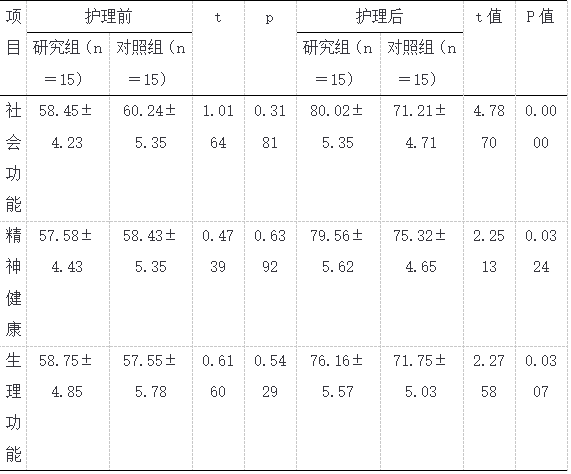Select the 2.2758 t value cell
This screenshot has height=474, width=571.
coord(489,408)
